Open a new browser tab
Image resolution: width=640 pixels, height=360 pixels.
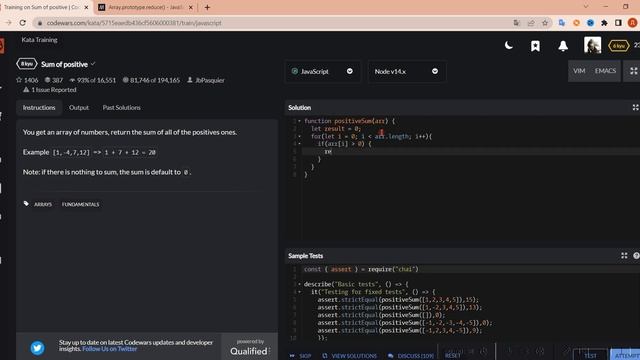pyautogui.click(x=207, y=7)
